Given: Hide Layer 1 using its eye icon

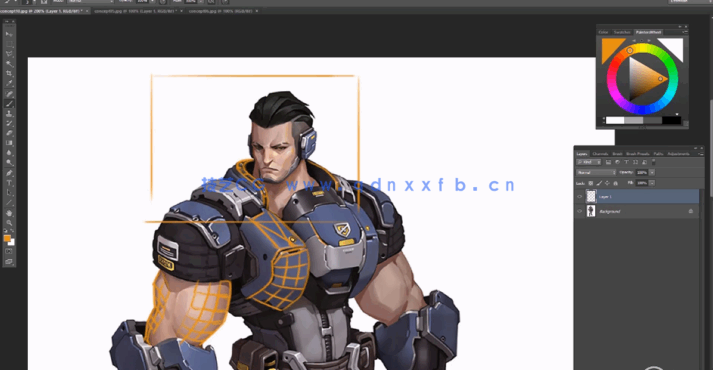Looking at the screenshot, I should tap(579, 196).
